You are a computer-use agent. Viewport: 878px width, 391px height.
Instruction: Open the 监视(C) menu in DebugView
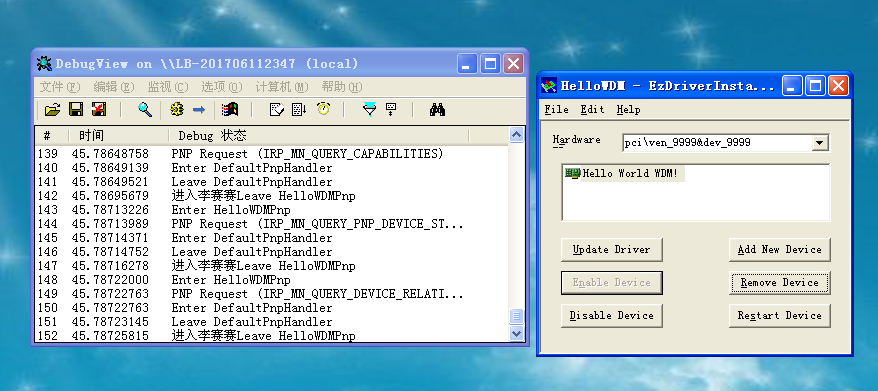[x=168, y=87]
